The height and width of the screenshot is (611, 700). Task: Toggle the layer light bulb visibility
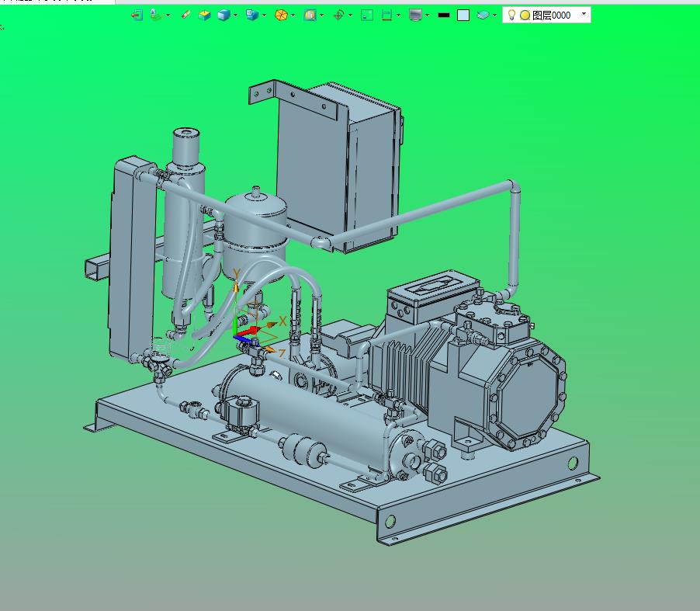tap(512, 16)
